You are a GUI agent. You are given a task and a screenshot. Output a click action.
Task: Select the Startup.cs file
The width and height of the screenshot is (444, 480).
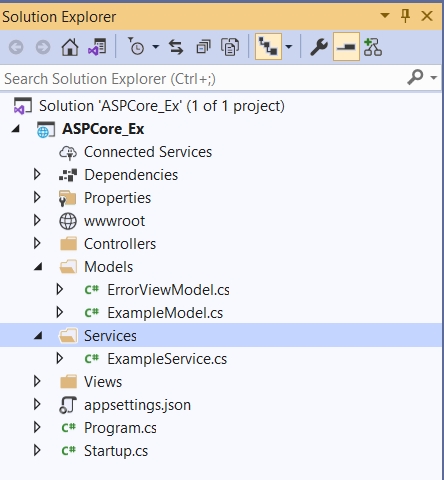tap(116, 451)
